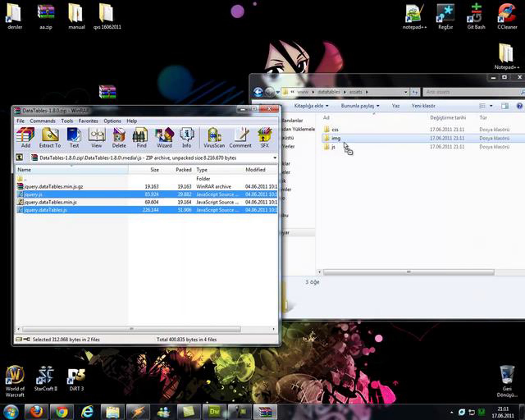This screenshot has width=525, height=420.
Task: Select the DiRT 3 desktop icon
Action: click(x=77, y=379)
